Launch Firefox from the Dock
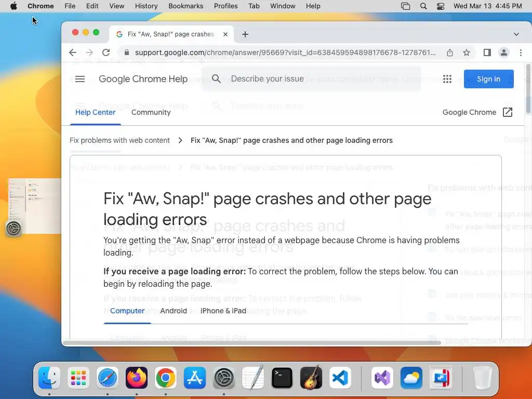 [x=137, y=378]
